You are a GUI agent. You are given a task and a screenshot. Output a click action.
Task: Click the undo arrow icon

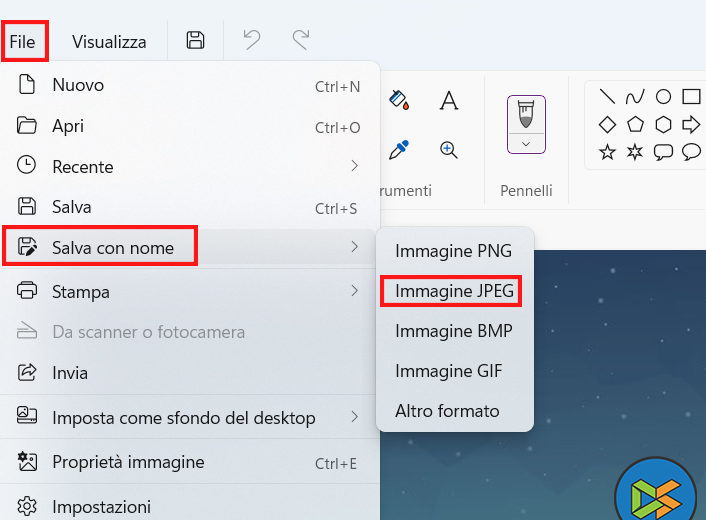(252, 40)
